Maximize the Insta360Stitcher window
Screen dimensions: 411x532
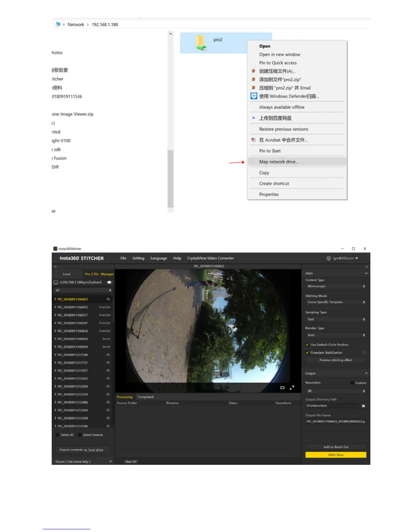pos(353,249)
